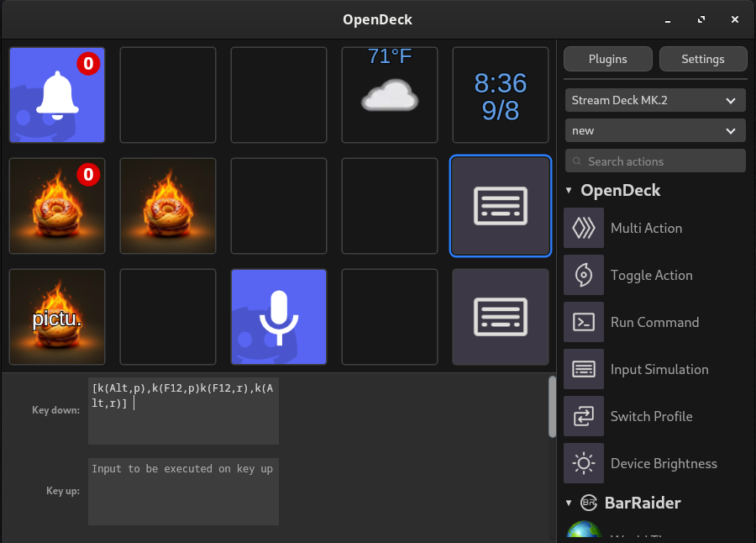Click the property inspector vertical scrollbar

tap(553, 407)
